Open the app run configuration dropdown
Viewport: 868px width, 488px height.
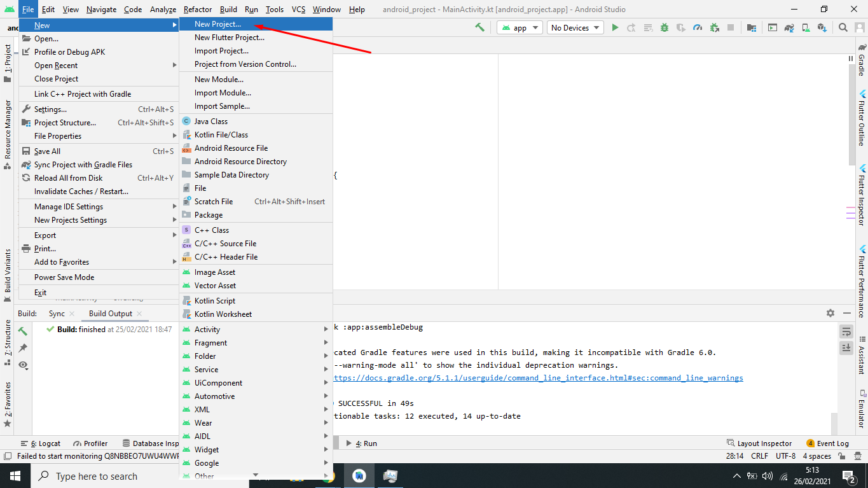point(519,27)
